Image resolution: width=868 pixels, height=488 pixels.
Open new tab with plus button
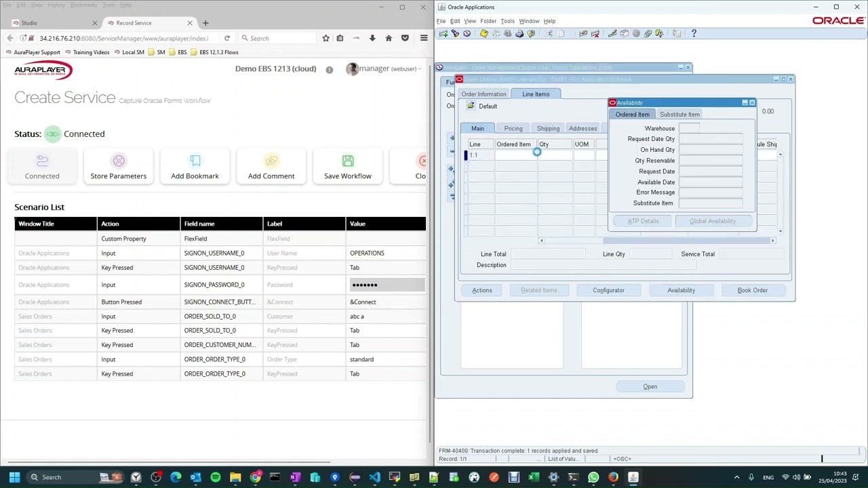point(205,23)
